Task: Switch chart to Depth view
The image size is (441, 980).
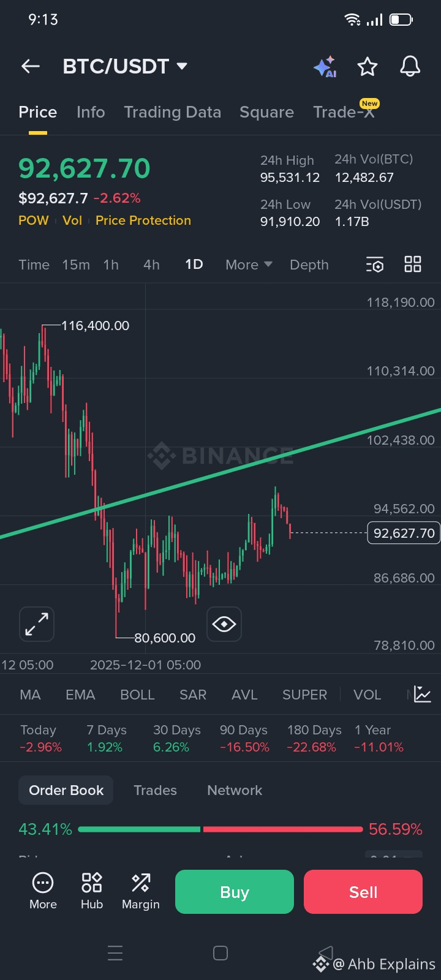Action: [x=309, y=265]
